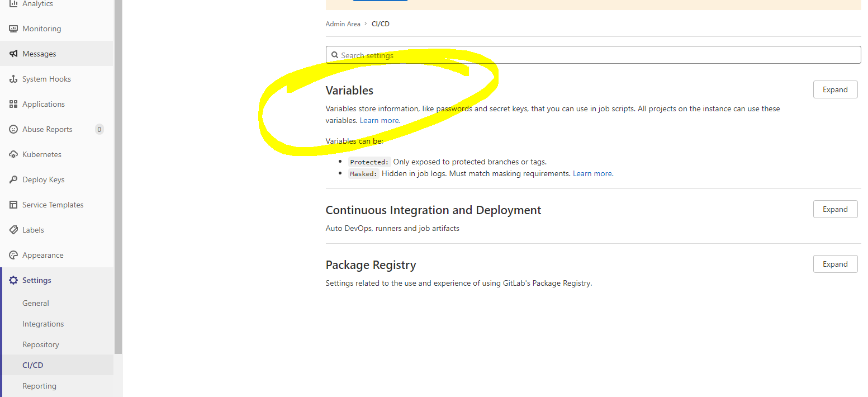Click the Monitoring monitor icon

tap(13, 29)
